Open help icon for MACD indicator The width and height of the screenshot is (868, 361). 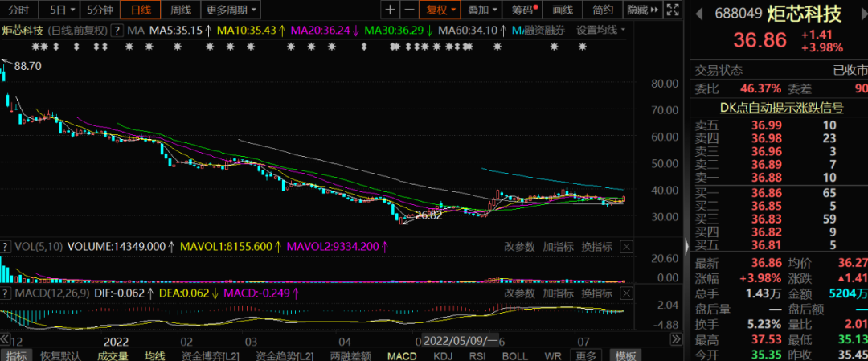click(x=6, y=293)
